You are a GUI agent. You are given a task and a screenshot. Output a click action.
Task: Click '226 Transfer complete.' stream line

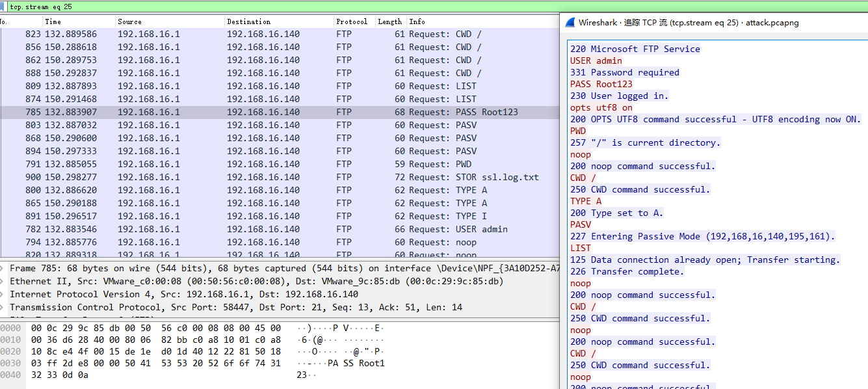click(x=627, y=271)
